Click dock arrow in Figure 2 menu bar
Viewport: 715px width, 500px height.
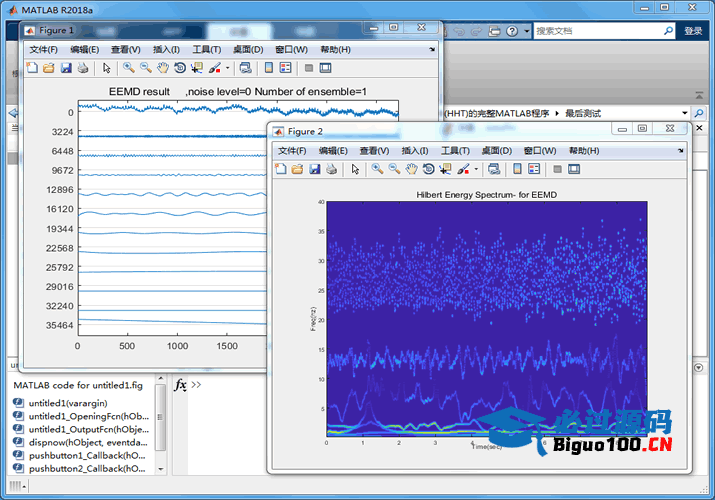[x=680, y=150]
